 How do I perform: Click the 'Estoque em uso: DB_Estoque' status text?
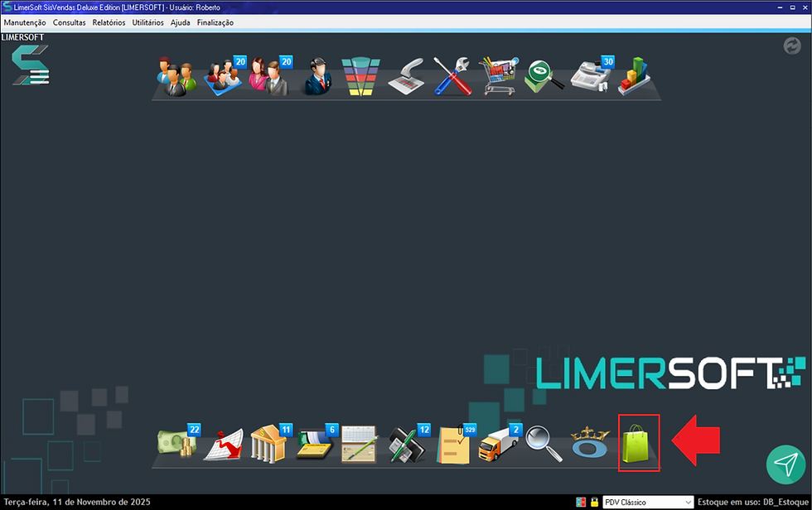[753, 502]
